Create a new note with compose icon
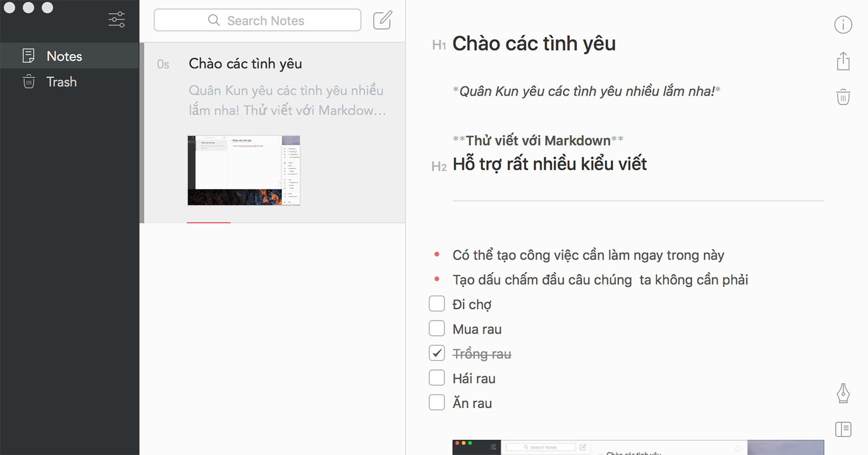This screenshot has width=868, height=455. tap(382, 20)
